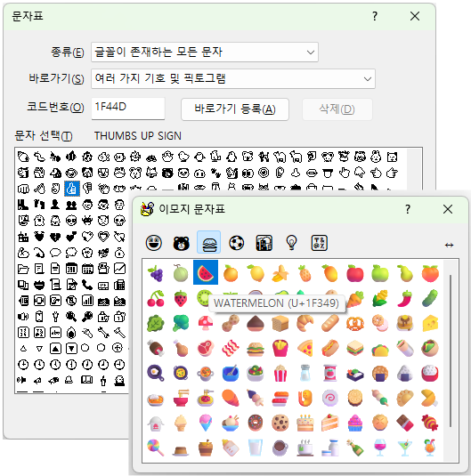
Task: Select the birthday cake emoji
Action: coord(305,423)
